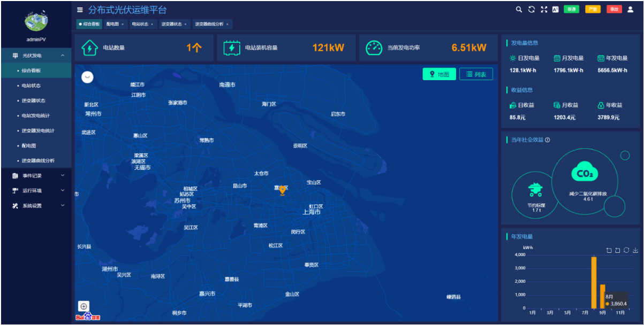644x325 pixels.
Task: Select 电站发电统计 in sidebar
Action: (x=36, y=115)
